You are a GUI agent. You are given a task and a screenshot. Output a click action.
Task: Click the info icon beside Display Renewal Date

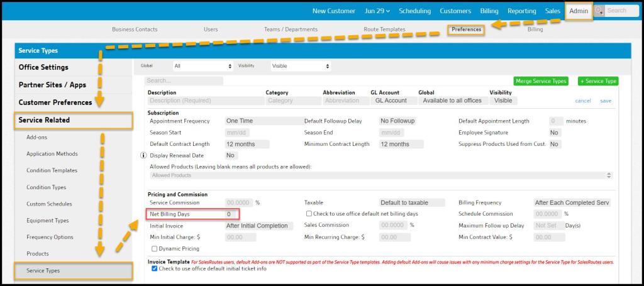tap(144, 155)
